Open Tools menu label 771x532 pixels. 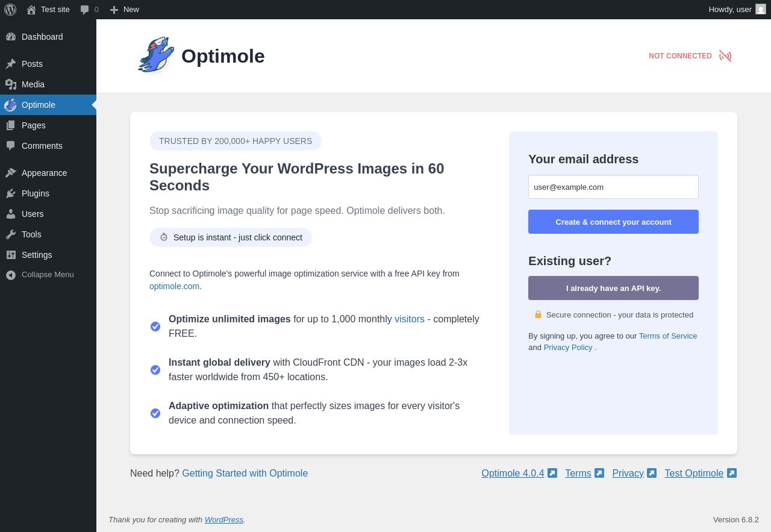pos(31,234)
